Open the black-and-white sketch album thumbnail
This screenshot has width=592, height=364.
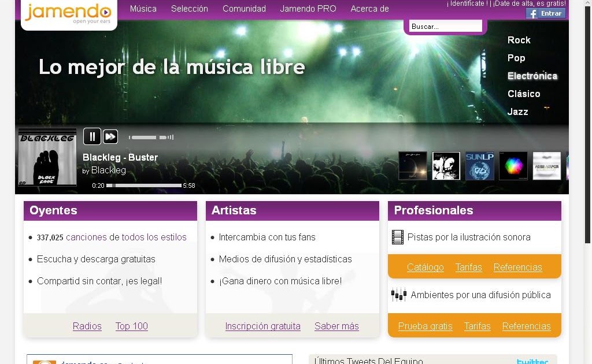point(446,166)
